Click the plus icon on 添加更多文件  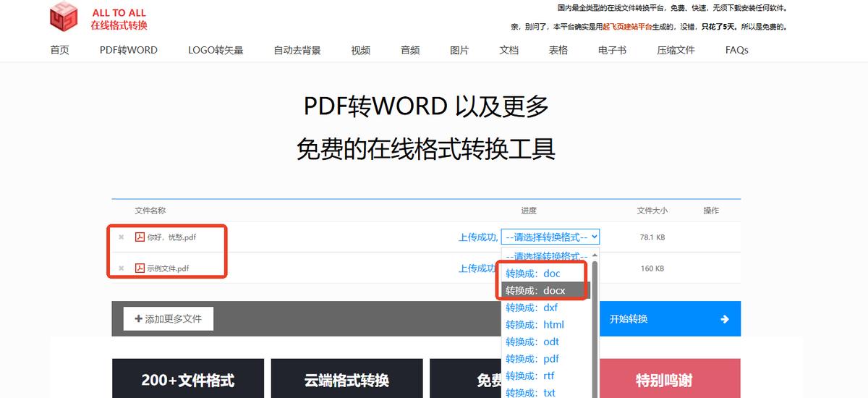[x=138, y=319]
